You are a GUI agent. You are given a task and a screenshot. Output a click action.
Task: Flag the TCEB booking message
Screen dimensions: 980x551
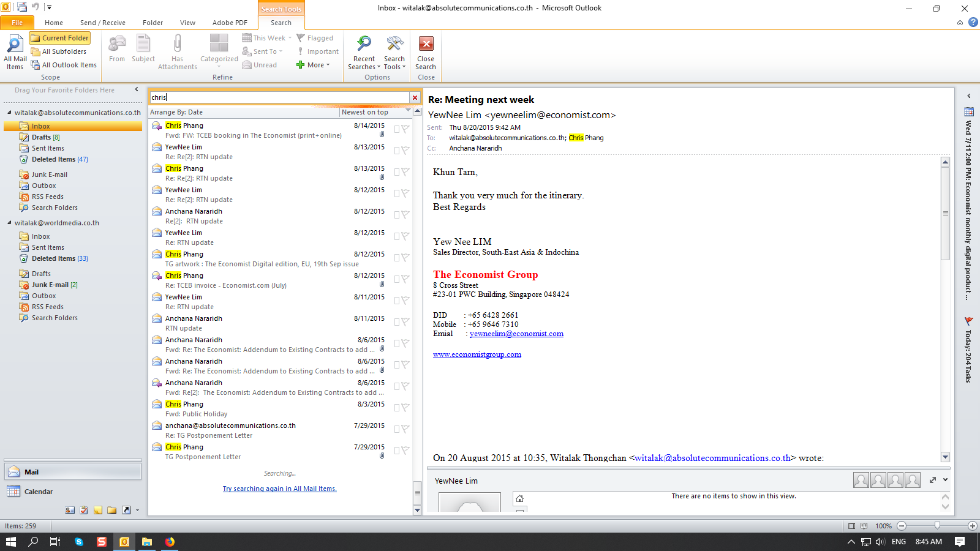pyautogui.click(x=405, y=129)
